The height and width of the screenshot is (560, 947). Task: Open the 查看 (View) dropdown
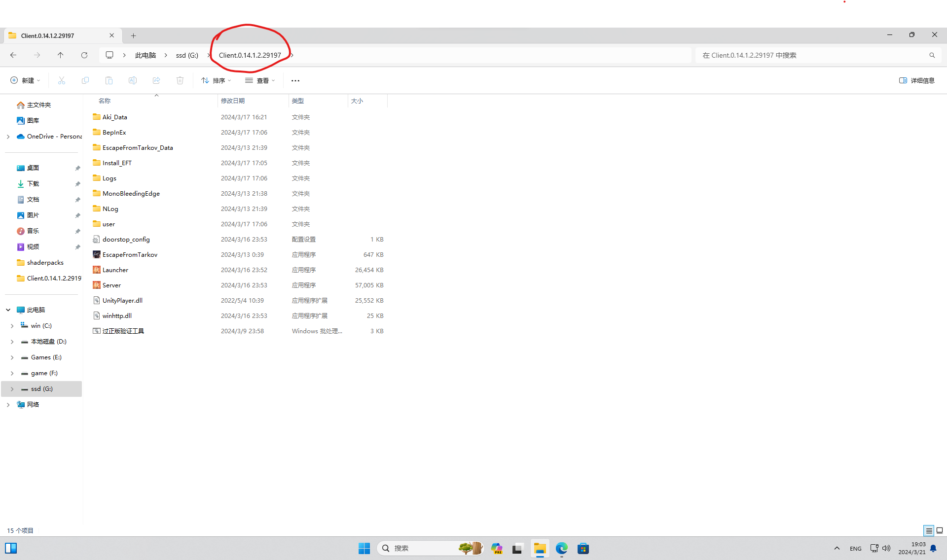click(x=260, y=80)
